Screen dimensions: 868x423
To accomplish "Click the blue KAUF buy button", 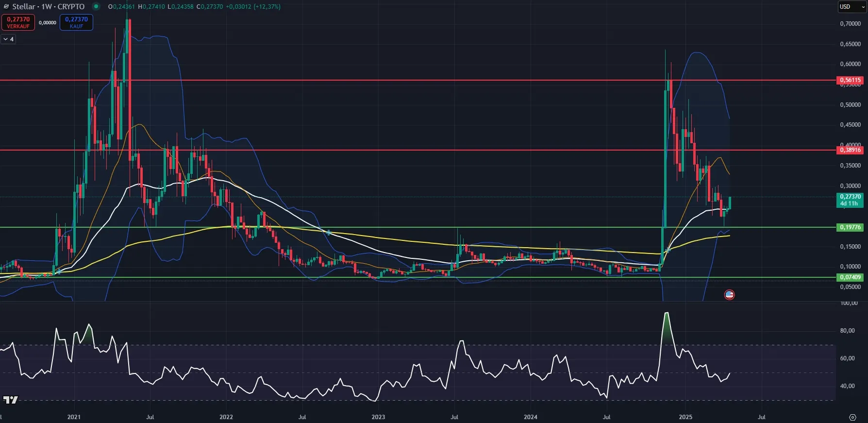I will (x=76, y=22).
